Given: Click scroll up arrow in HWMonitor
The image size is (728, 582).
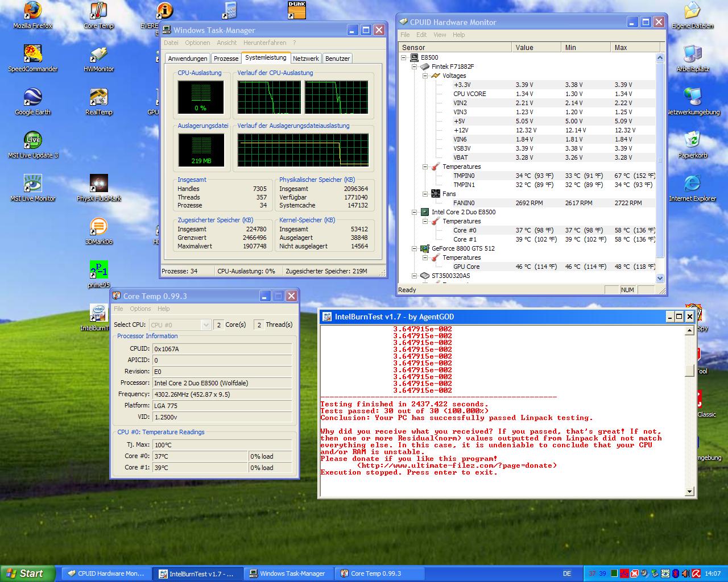Looking at the screenshot, I should [660, 57].
